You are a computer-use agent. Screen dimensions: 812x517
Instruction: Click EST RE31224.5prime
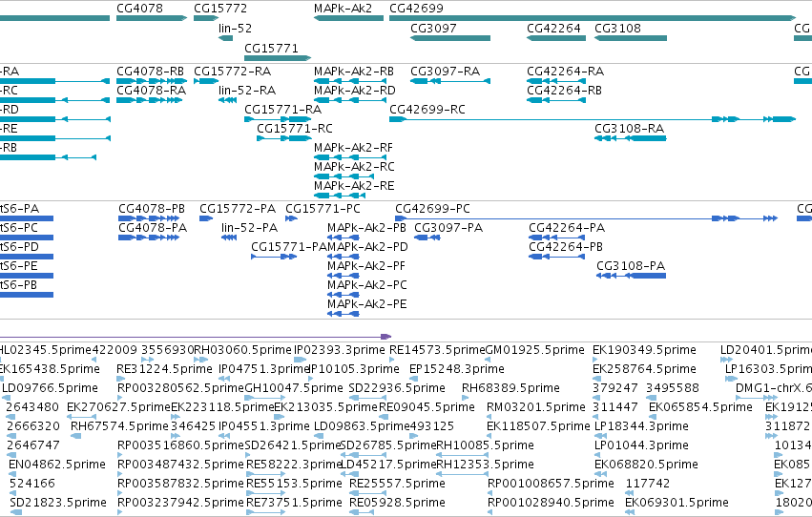coord(164,369)
